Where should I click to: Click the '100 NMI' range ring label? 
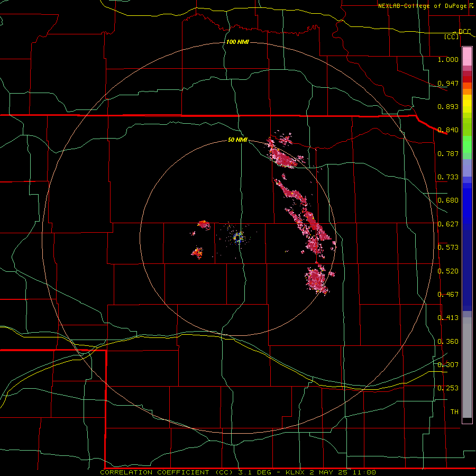click(237, 42)
